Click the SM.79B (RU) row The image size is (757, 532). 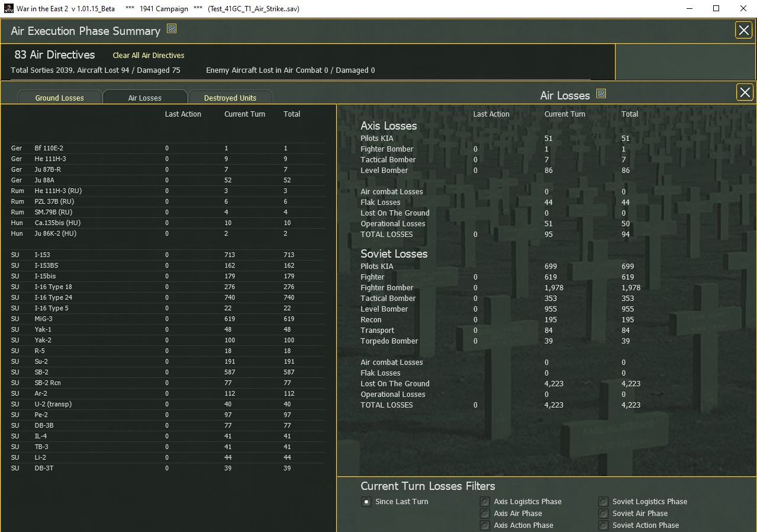(x=167, y=212)
